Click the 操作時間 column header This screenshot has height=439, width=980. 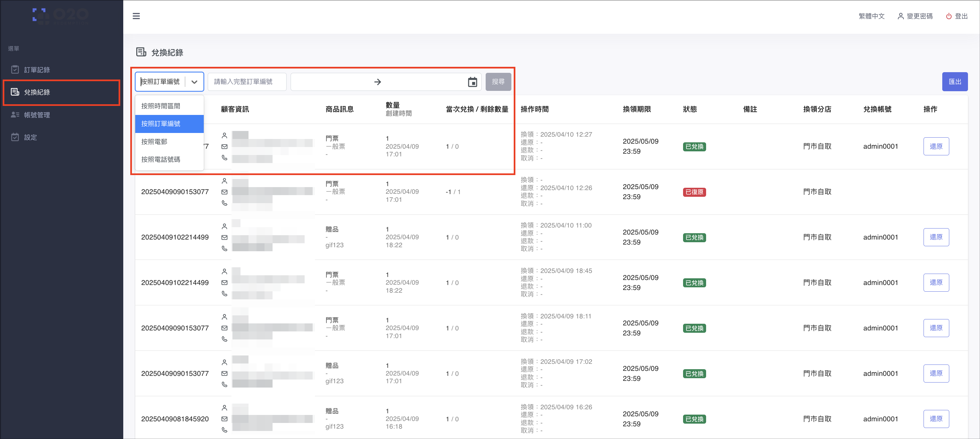click(534, 109)
